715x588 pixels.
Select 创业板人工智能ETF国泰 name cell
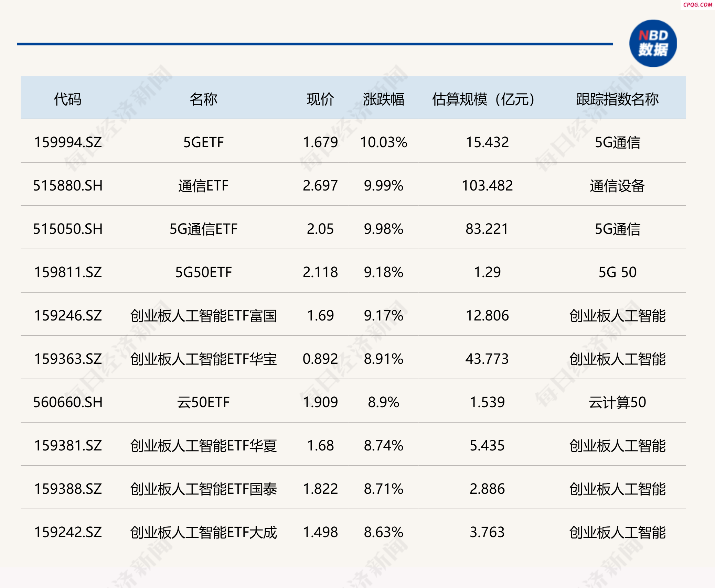tap(203, 489)
